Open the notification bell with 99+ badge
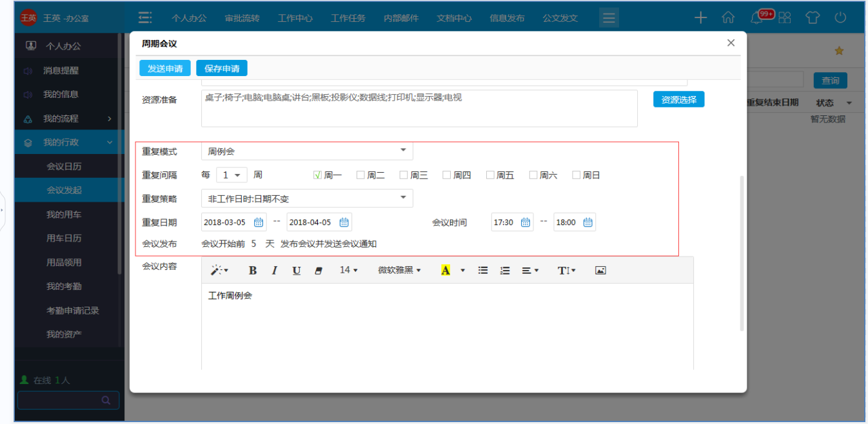The height and width of the screenshot is (424, 868). coord(757,18)
